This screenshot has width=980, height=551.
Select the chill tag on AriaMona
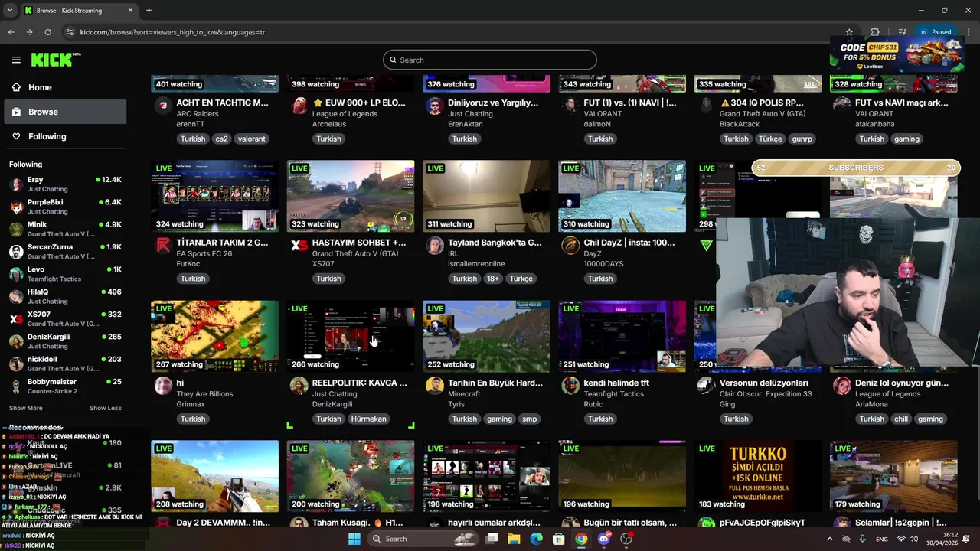click(901, 419)
